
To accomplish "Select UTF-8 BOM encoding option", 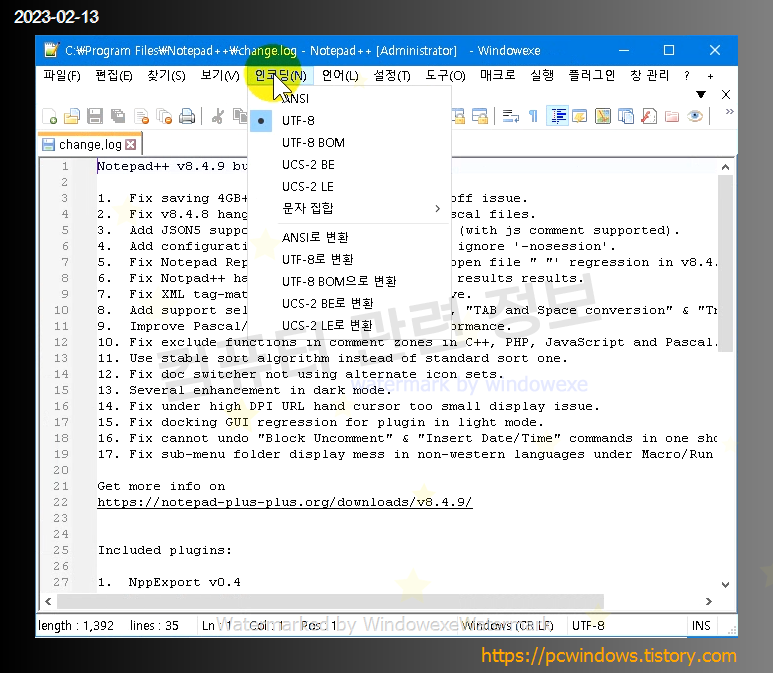I will 350,143.
